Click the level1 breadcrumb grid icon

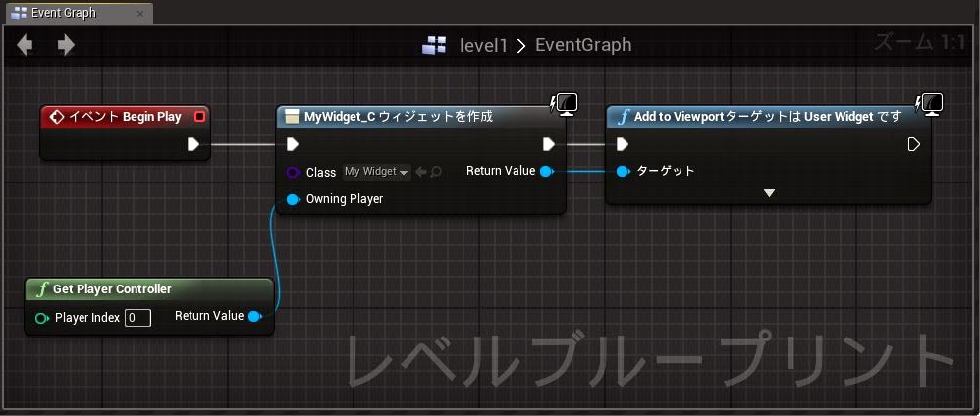(x=434, y=45)
